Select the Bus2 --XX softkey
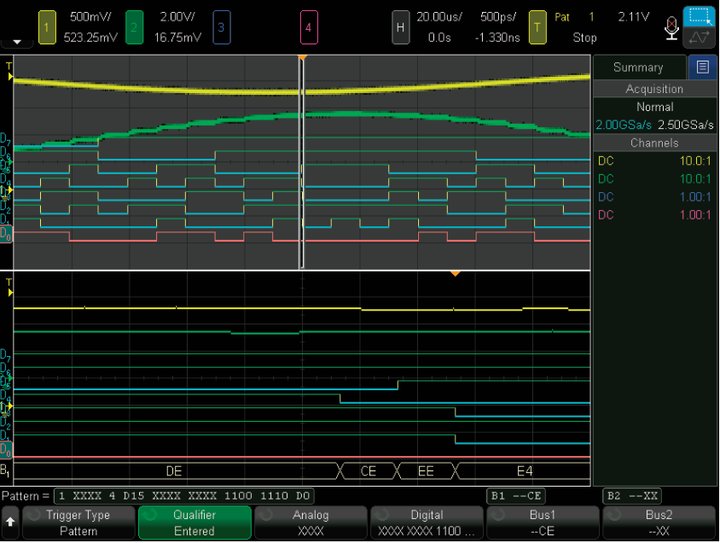 (659, 523)
